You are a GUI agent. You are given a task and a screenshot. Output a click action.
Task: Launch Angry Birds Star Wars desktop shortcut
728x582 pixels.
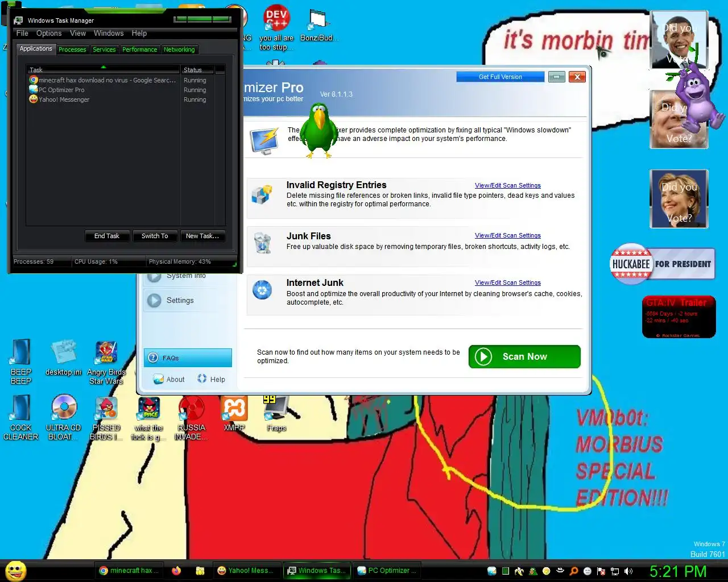[106, 363]
